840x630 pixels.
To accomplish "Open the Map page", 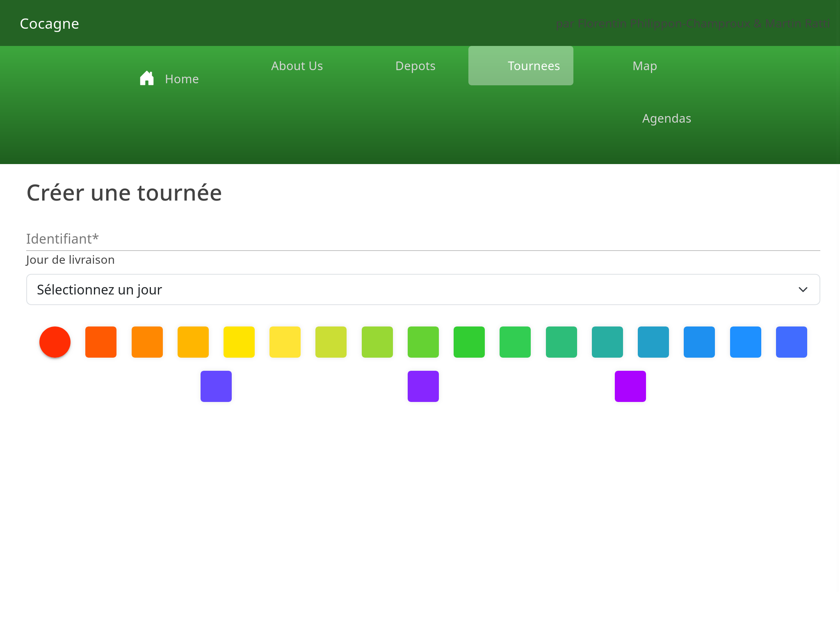I will point(644,66).
